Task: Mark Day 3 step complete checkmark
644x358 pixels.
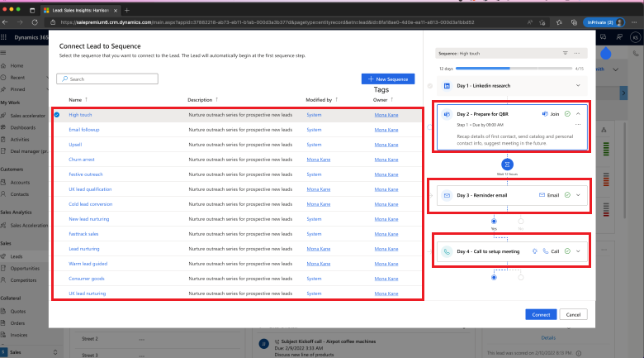Action: (567, 195)
